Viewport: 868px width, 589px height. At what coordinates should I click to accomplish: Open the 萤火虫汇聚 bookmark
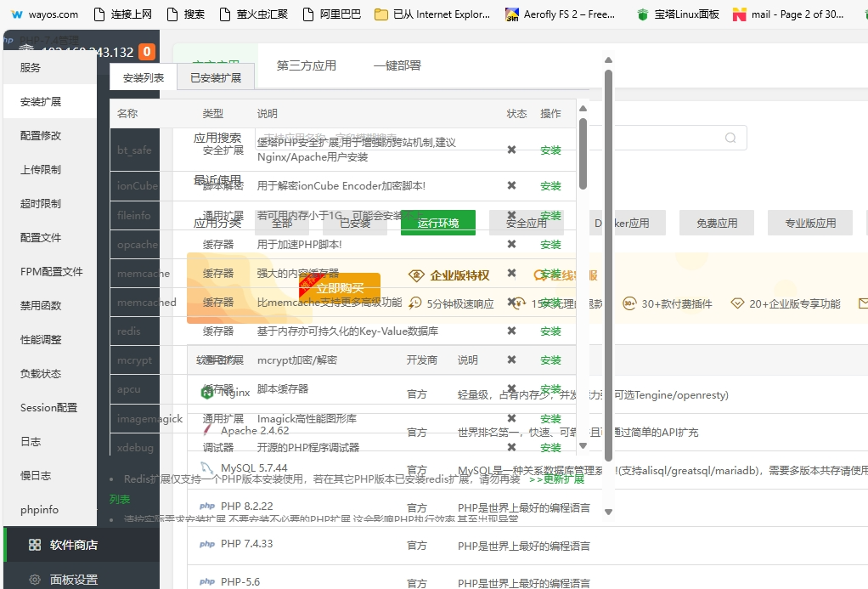[x=254, y=14]
